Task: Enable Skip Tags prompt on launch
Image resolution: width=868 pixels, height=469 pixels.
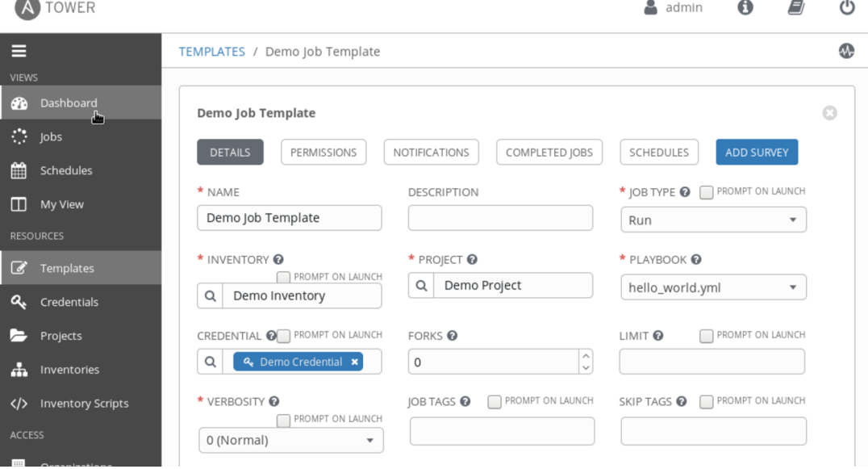Action: (x=707, y=401)
